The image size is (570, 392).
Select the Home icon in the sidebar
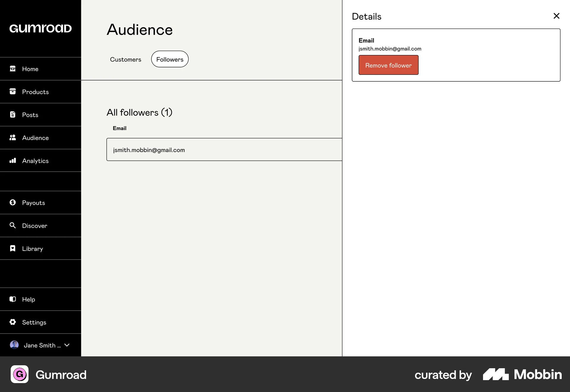(x=13, y=69)
